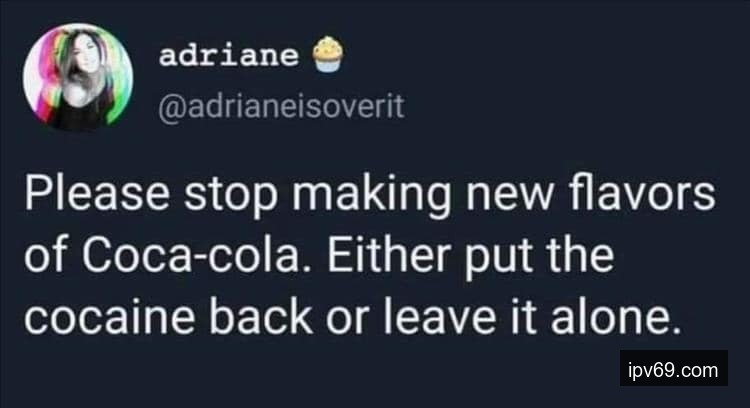This screenshot has width=750, height=408.
Task: Click the cupcake emoji beside the name
Action: (327, 55)
